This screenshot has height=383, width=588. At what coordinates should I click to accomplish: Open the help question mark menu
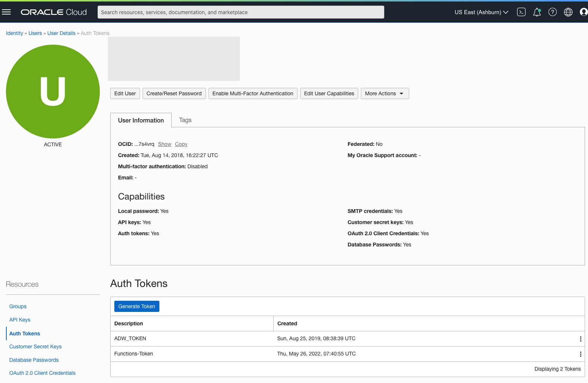[x=553, y=12]
